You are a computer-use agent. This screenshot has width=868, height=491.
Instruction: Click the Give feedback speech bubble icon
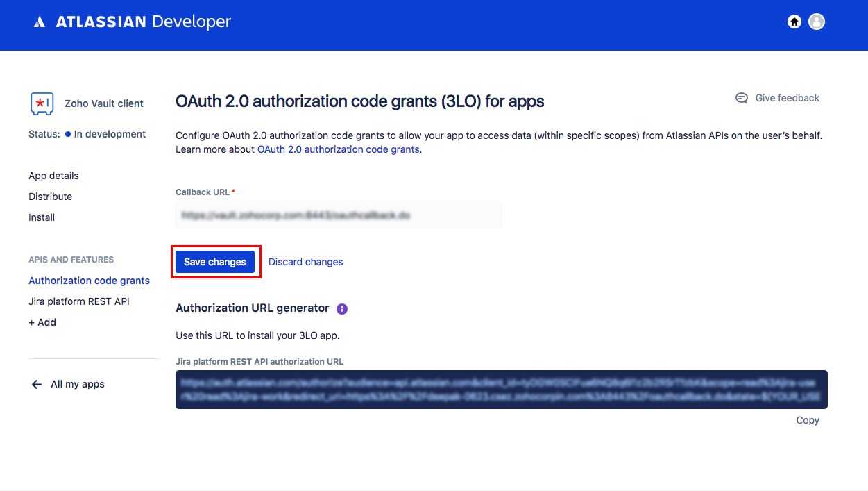click(x=742, y=98)
